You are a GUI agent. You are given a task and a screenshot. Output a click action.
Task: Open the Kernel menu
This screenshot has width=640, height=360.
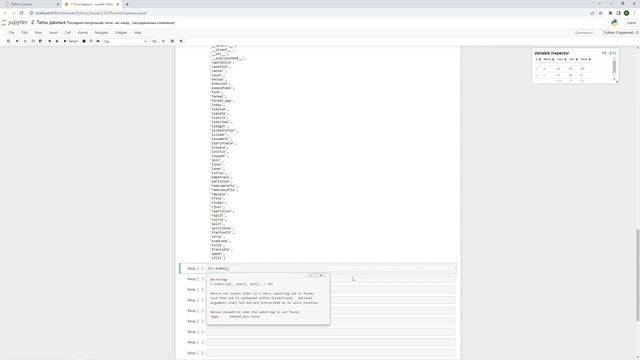click(83, 33)
